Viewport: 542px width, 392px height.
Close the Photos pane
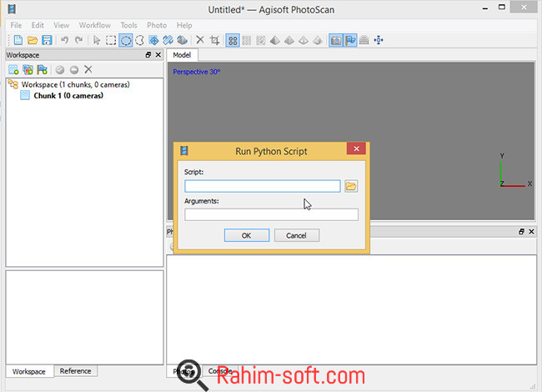532,232
